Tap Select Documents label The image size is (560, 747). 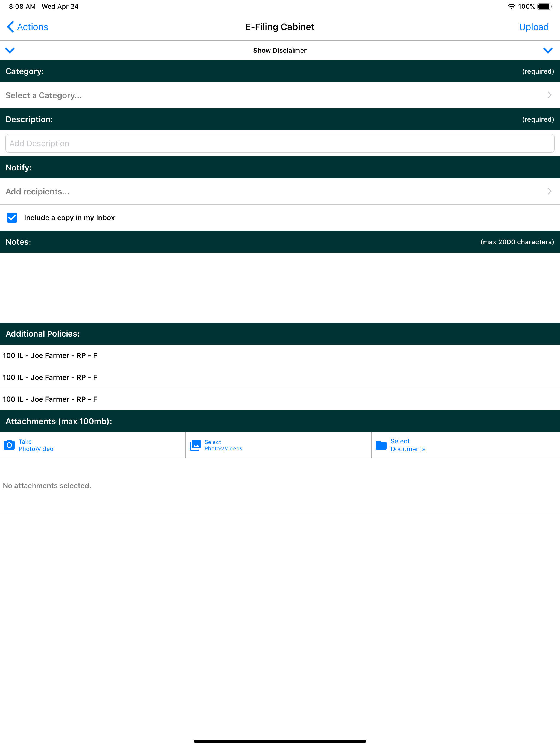[408, 445]
